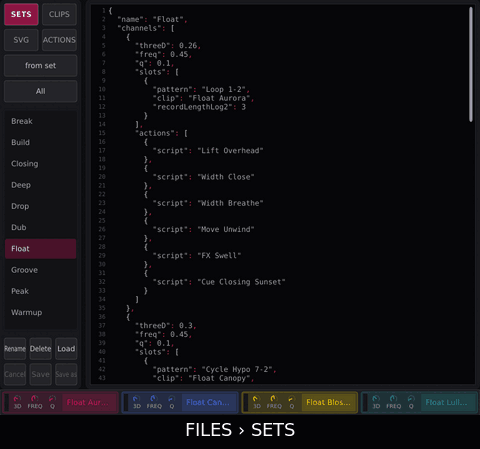Image resolution: width=480 pixels, height=449 pixels.
Task: Click the yellow channel level meter
Action: pos(246,403)
